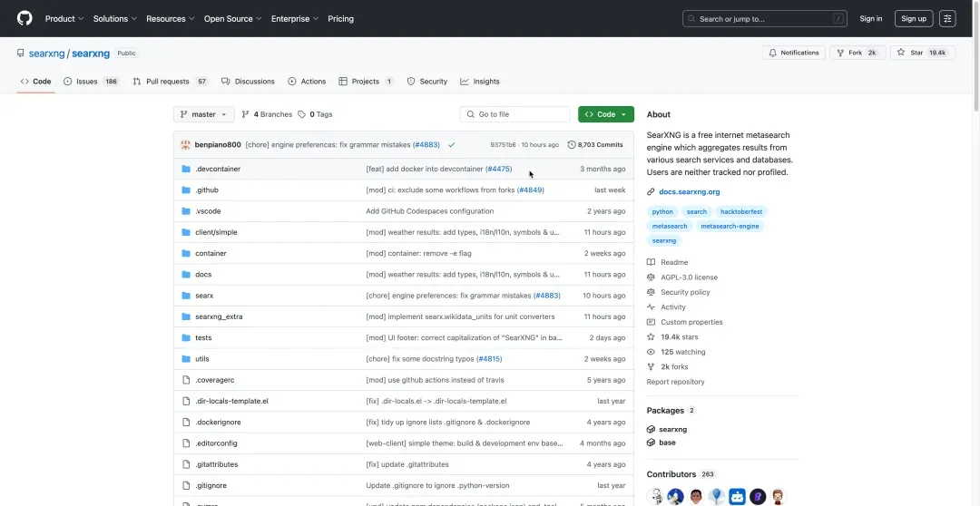Open the GitHub homepage logo
980x506 pixels.
tap(24, 18)
